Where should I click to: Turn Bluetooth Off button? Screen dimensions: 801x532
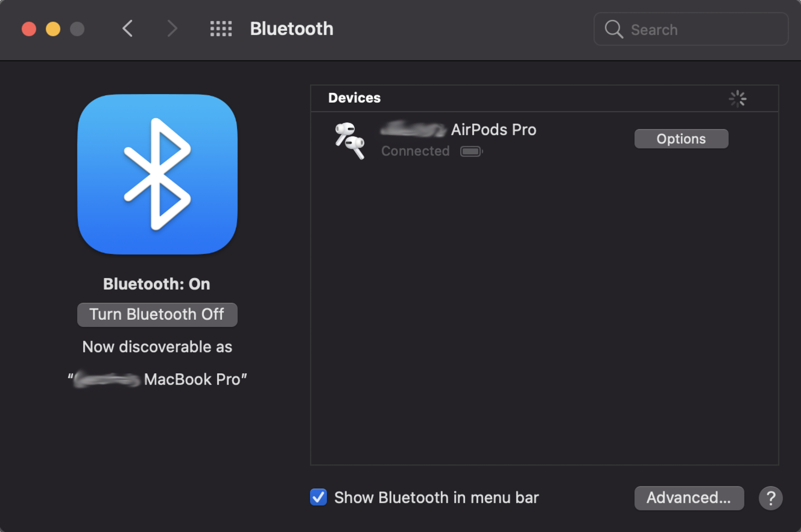[157, 314]
